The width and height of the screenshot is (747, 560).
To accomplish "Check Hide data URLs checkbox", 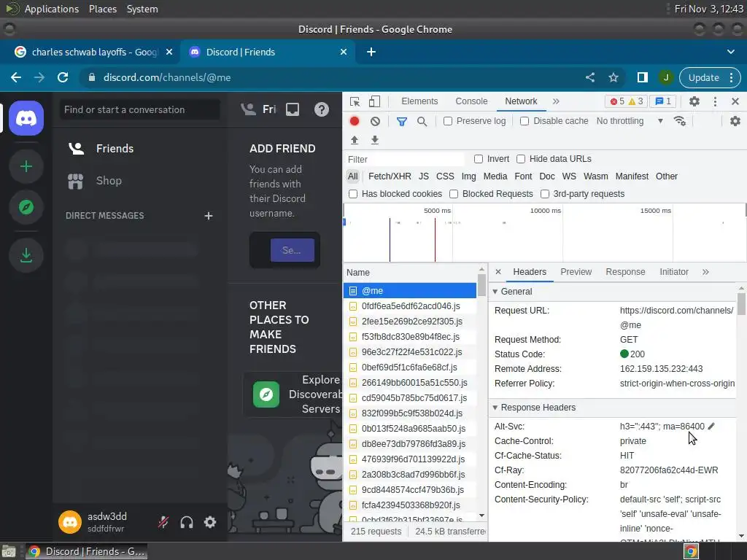I will click(521, 159).
